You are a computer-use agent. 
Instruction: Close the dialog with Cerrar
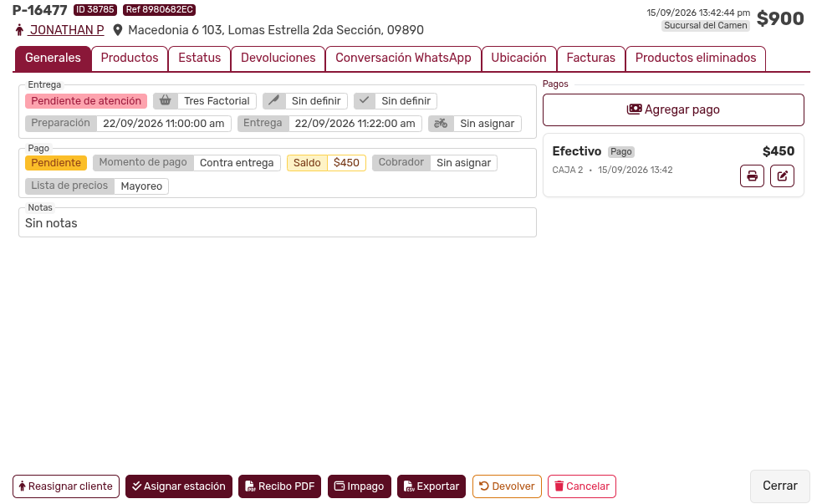(780, 486)
